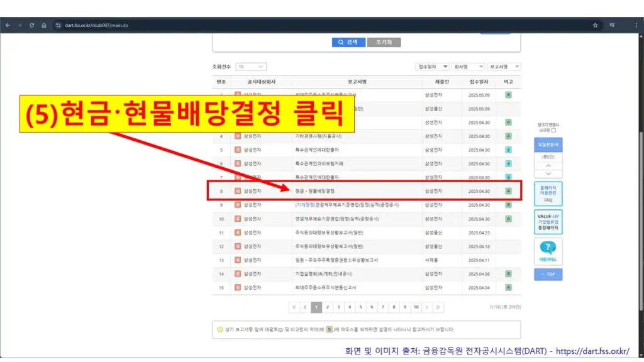Click blue 공 badge in row 5
This screenshot has width=644, height=362.
508,150
